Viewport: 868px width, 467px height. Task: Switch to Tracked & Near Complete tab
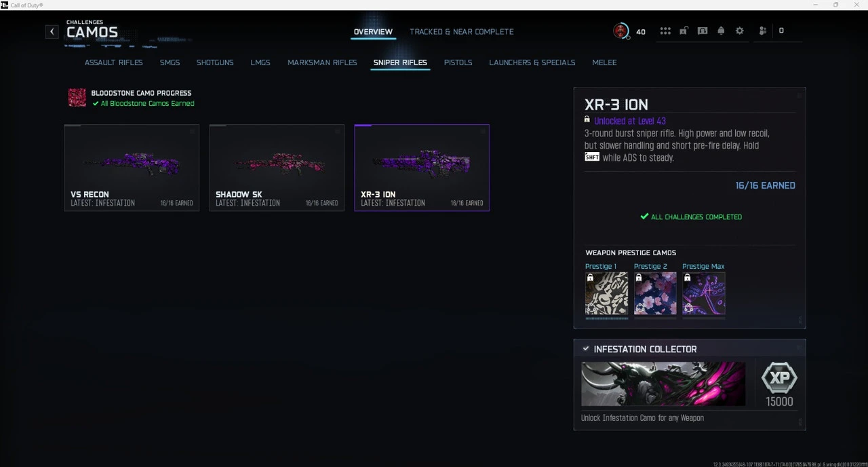[x=461, y=32]
